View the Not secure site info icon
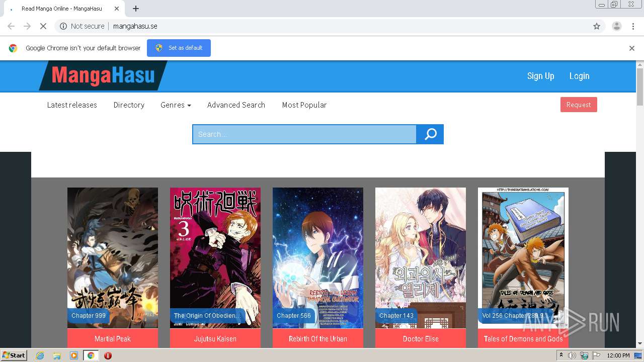This screenshot has width=644, height=362. 63,26
